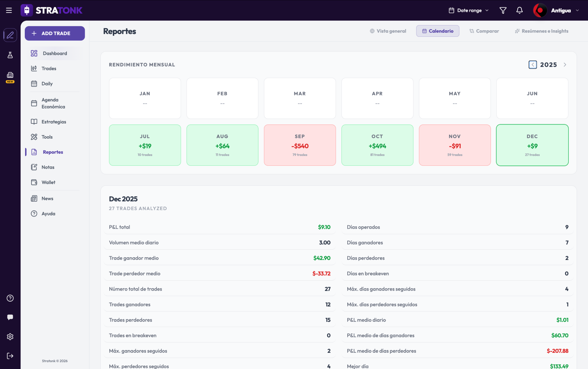Screen dimensions: 588x369
Task: Open notifications bell icon
Action: pyautogui.click(x=519, y=10)
